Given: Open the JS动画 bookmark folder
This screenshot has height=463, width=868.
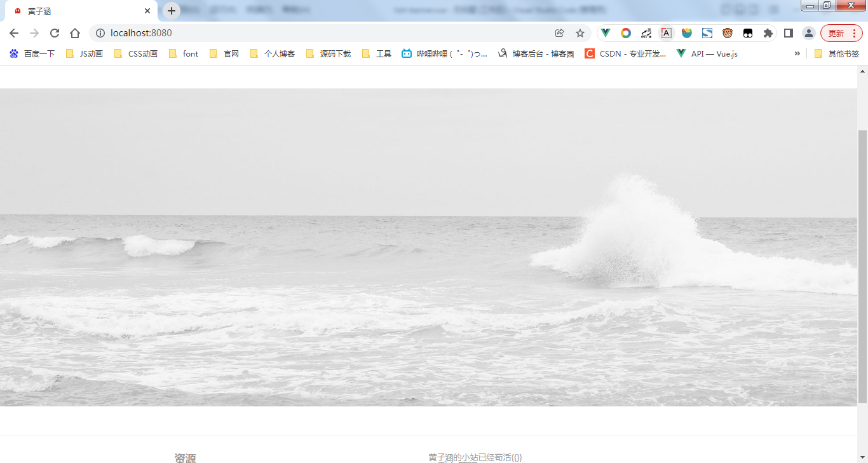Looking at the screenshot, I should pyautogui.click(x=85, y=53).
